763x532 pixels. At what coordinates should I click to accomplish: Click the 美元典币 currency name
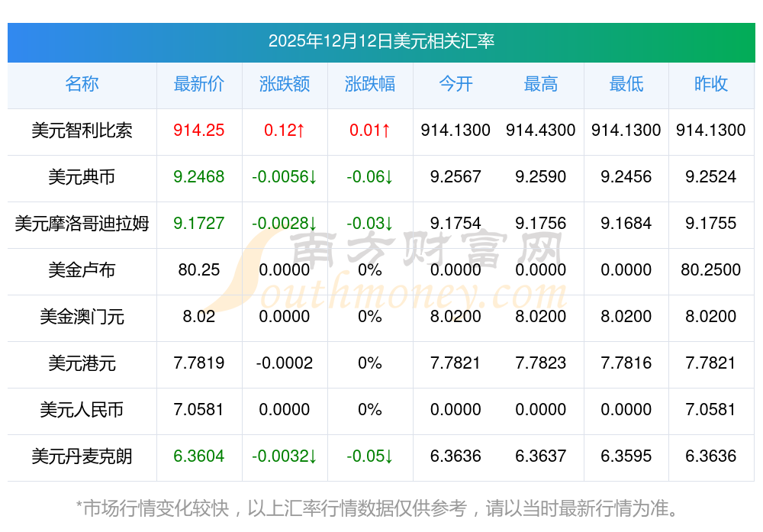click(82, 177)
